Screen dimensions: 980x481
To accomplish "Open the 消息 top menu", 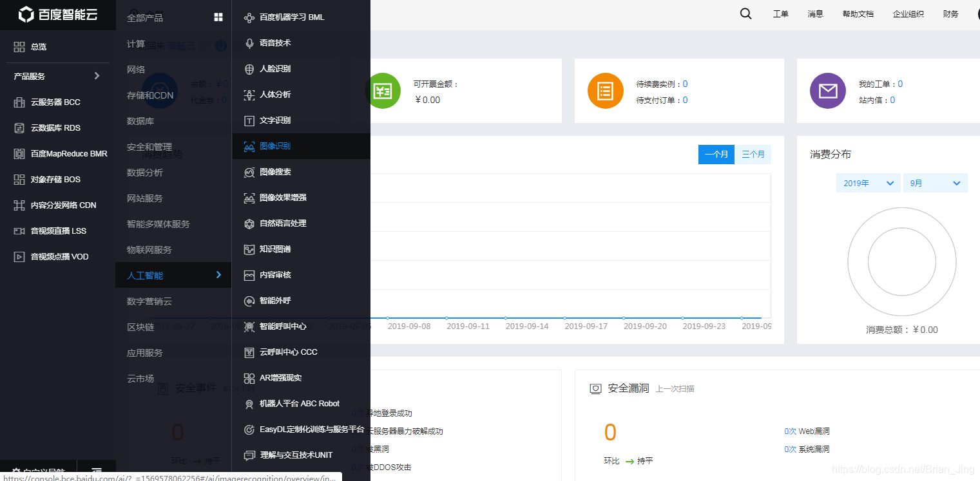I will tap(815, 14).
